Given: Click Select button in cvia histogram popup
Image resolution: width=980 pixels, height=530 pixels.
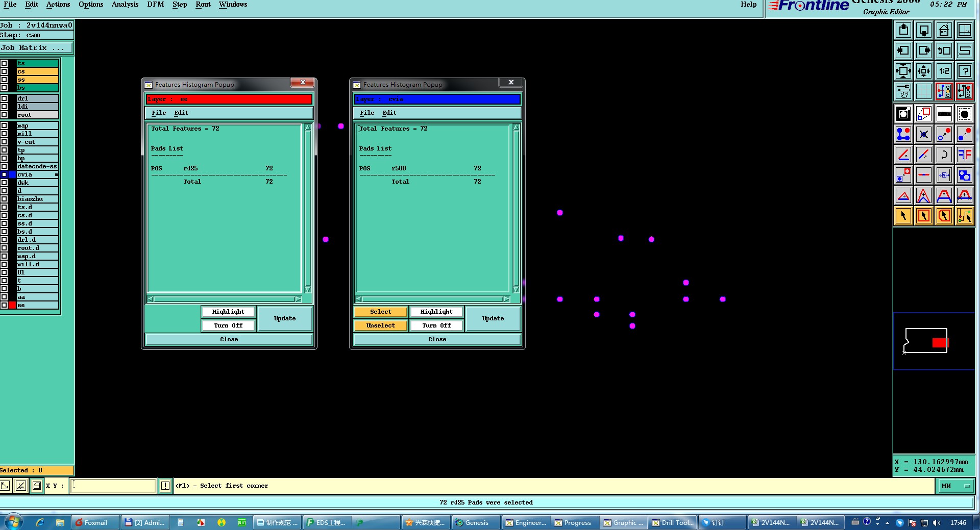Looking at the screenshot, I should [381, 312].
